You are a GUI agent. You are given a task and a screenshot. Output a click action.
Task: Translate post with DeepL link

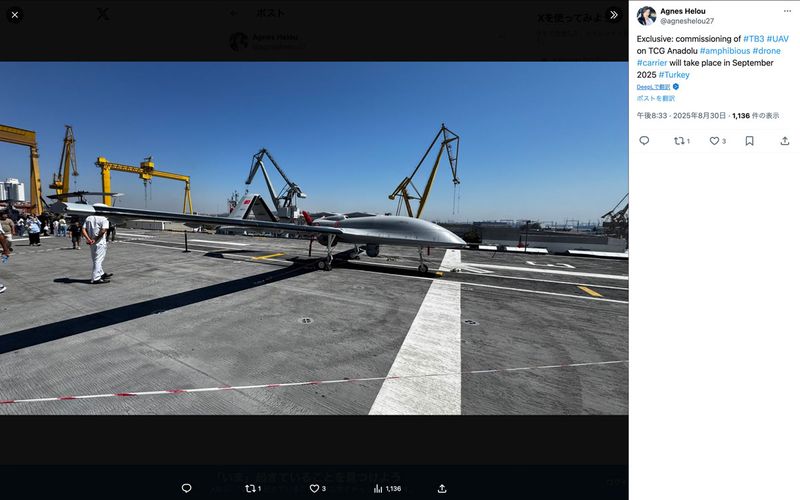click(655, 87)
